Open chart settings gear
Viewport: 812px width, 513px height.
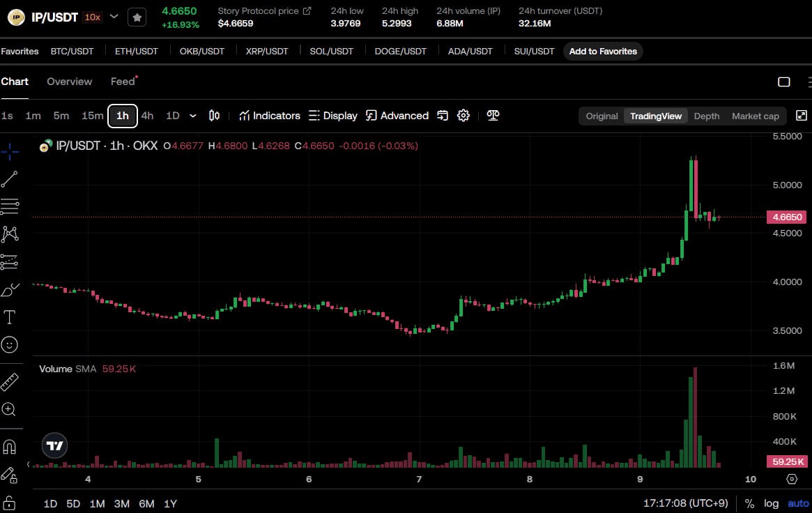[x=464, y=116]
